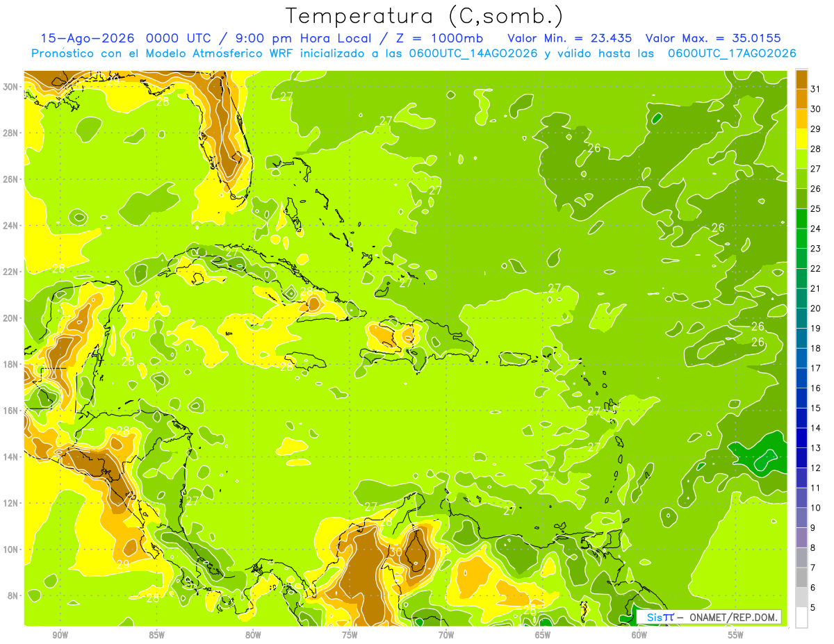834x644 pixels.
Task: Click the 16N latitude axis label
Action: (10, 411)
